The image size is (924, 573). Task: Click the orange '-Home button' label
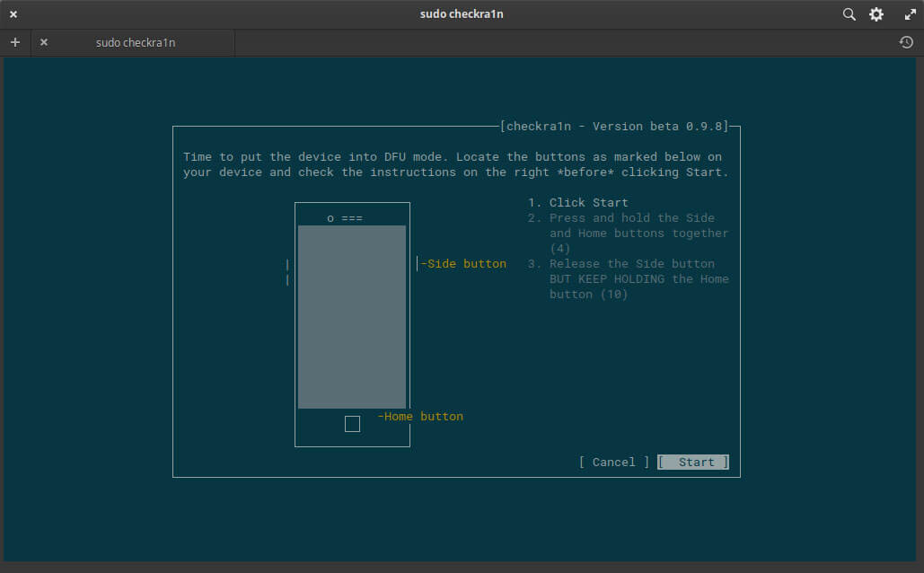pyautogui.click(x=420, y=417)
